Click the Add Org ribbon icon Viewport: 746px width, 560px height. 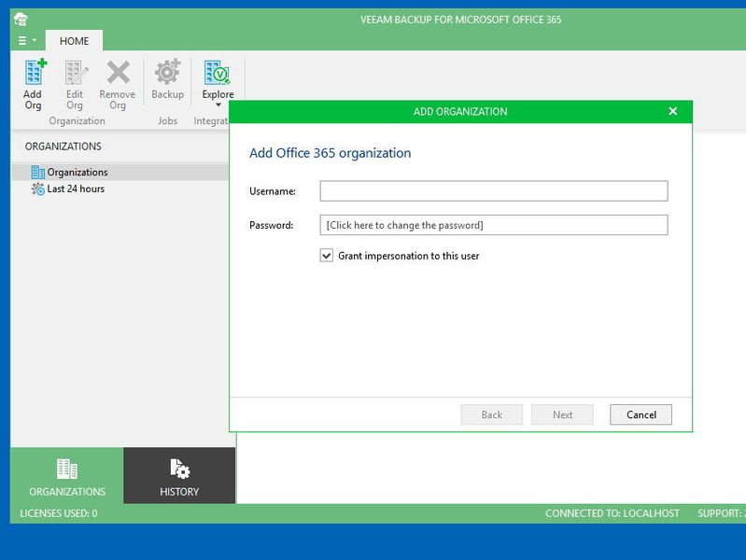click(x=35, y=72)
